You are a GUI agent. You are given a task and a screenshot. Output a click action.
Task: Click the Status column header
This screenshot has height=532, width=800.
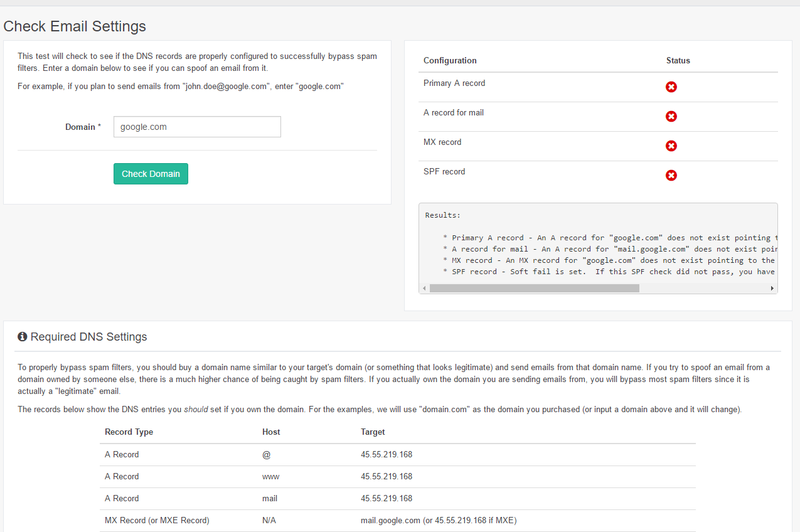[x=678, y=60]
